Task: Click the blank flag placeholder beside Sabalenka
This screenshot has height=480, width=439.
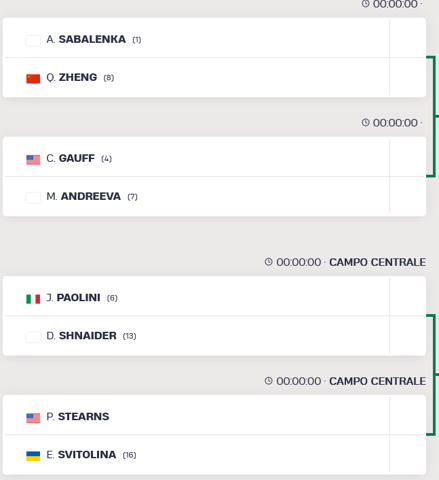Action: [x=33, y=41]
